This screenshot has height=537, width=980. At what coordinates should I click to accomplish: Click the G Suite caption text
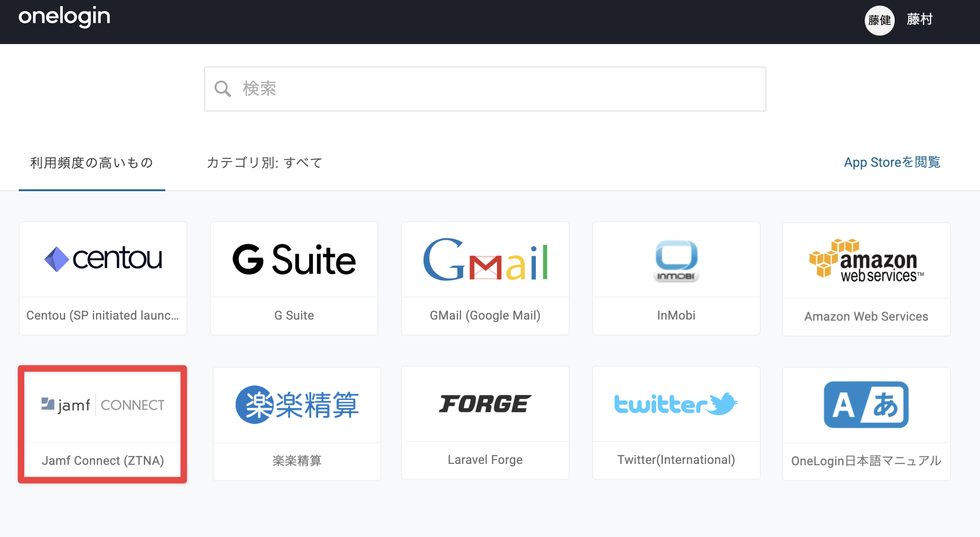click(x=294, y=315)
